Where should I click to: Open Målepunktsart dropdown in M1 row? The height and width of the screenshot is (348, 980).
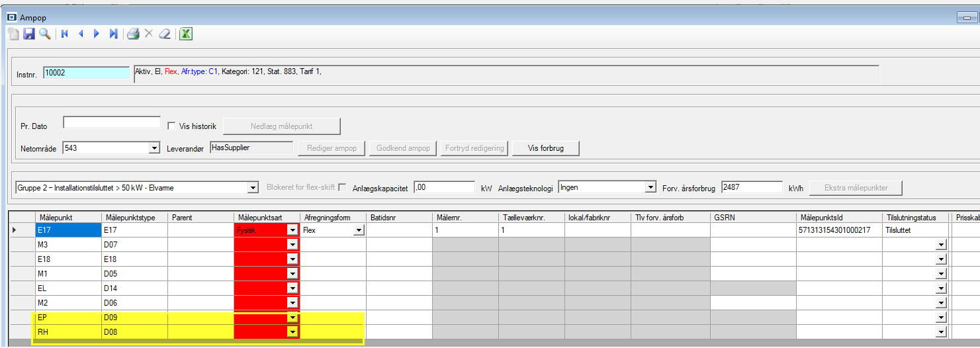click(x=292, y=274)
